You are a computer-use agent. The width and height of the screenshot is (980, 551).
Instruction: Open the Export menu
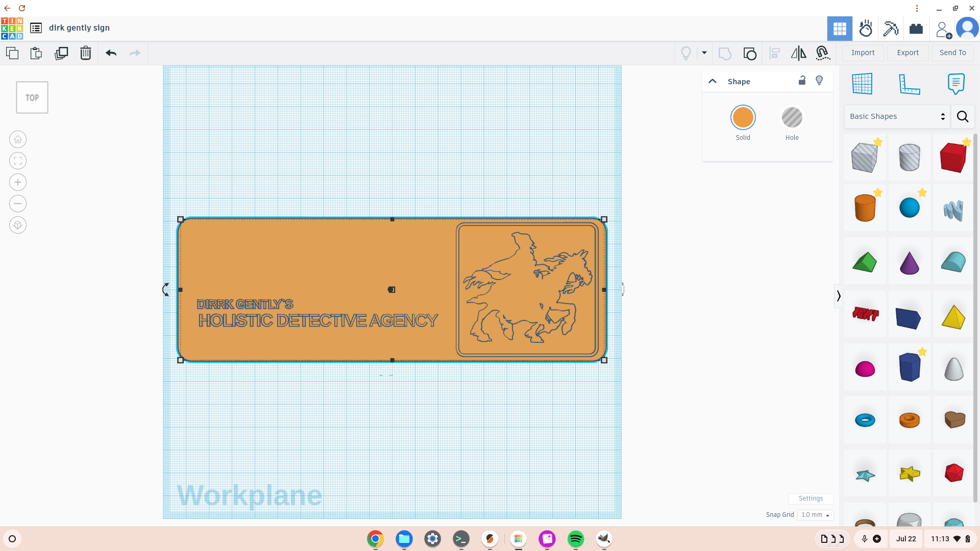[x=908, y=53]
